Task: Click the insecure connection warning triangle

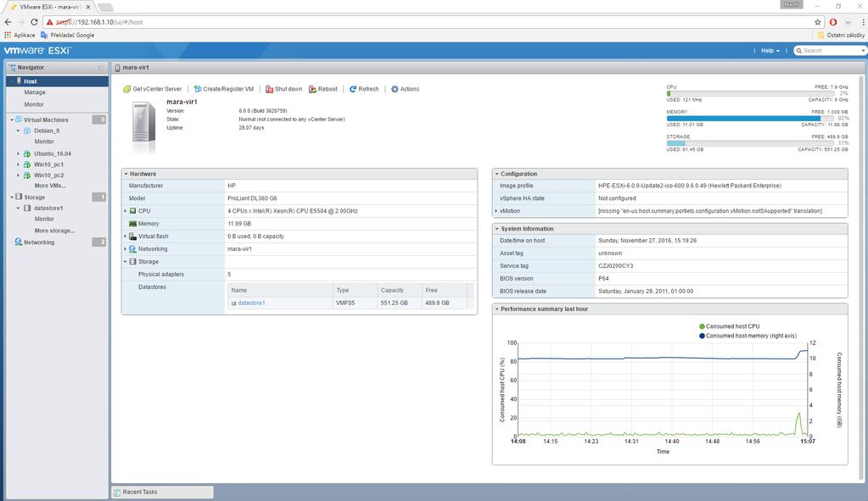Action: pyautogui.click(x=49, y=22)
